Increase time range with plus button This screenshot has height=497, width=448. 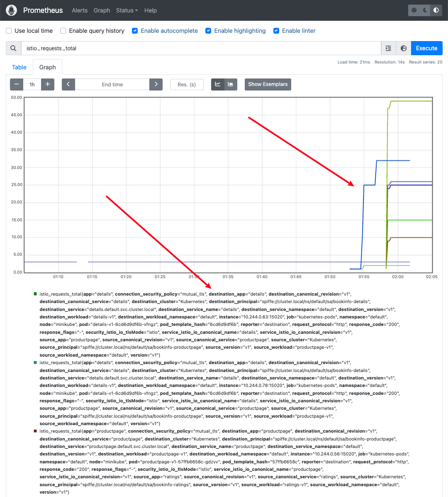47,84
